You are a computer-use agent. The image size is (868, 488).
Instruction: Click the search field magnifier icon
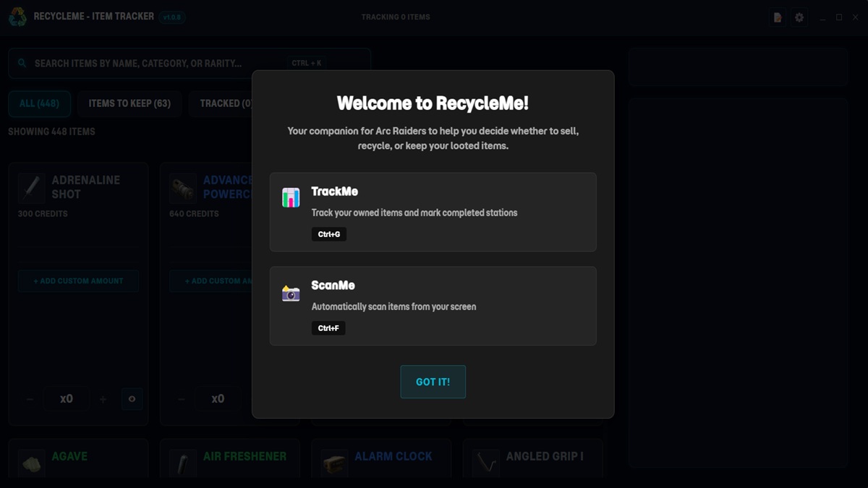(x=22, y=64)
